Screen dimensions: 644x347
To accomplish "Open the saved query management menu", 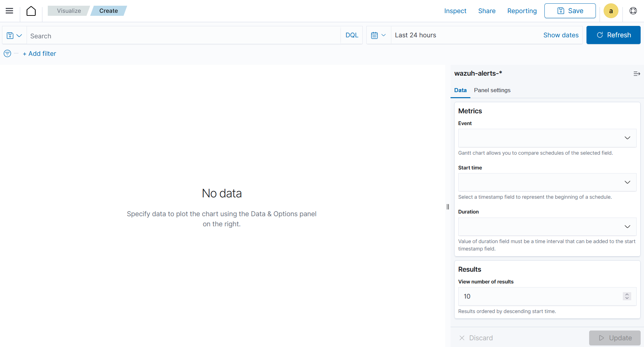I will [14, 35].
